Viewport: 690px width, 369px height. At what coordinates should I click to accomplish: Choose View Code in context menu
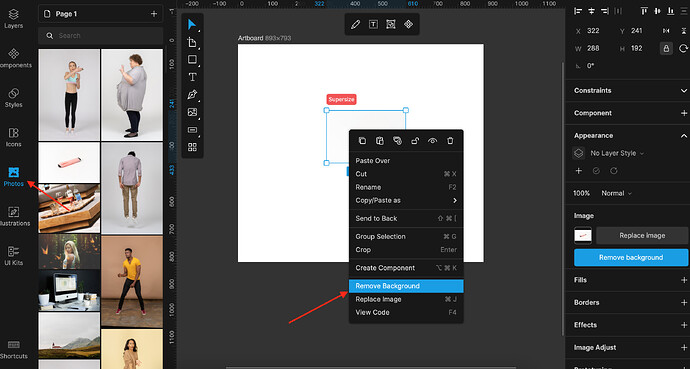(406, 313)
